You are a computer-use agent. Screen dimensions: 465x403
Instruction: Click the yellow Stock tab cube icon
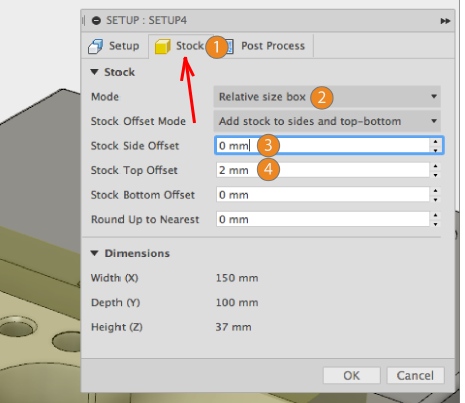[163, 46]
